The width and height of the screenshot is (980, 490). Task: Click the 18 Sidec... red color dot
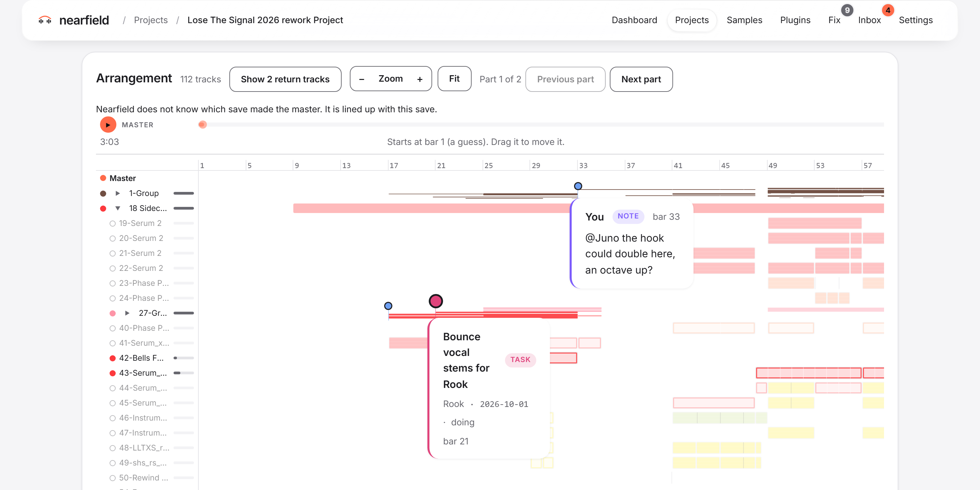pyautogui.click(x=103, y=209)
